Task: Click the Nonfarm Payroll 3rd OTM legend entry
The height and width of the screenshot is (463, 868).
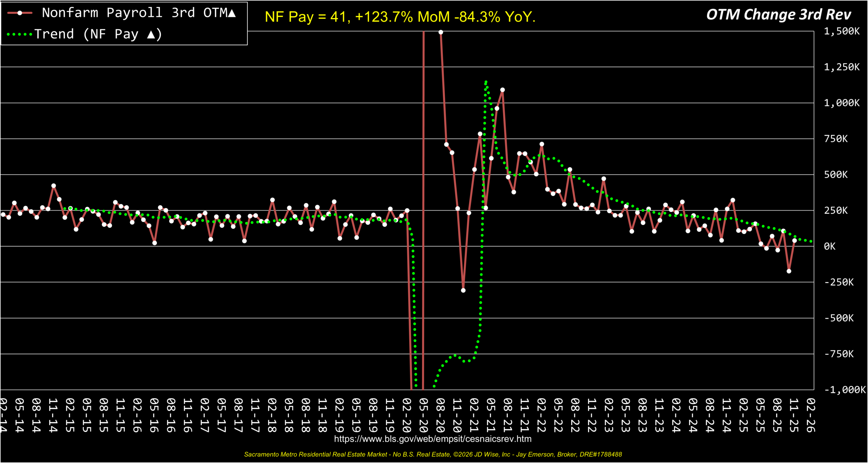Action: (138, 13)
